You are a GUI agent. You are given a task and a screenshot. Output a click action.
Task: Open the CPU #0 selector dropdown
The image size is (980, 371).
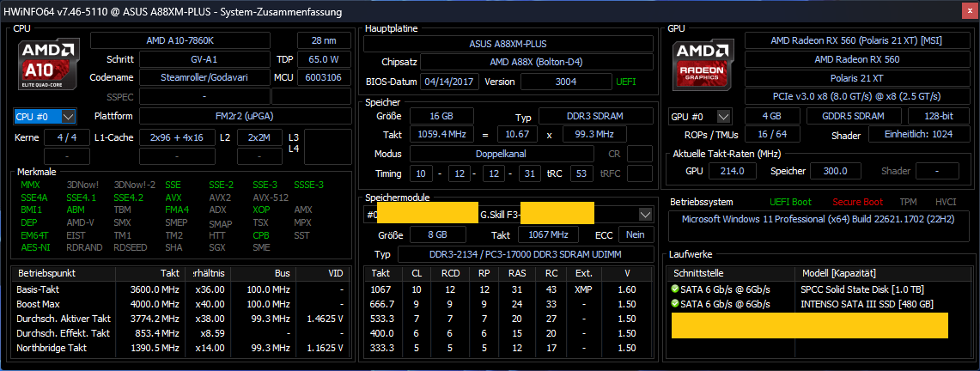[x=69, y=116]
